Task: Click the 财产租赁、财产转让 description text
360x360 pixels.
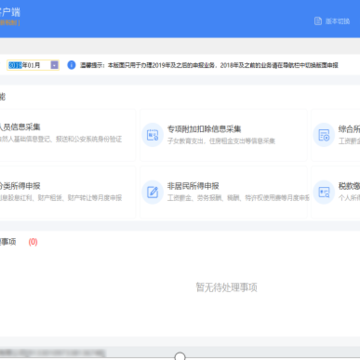Action: coord(61,198)
